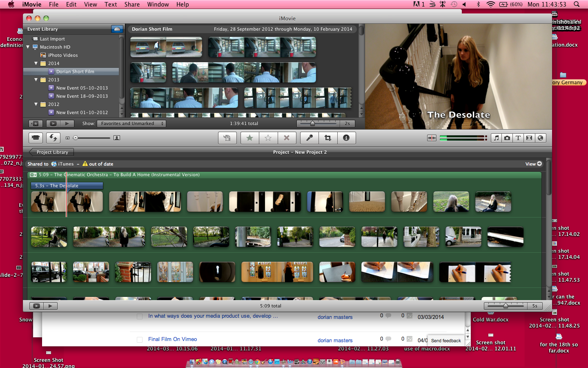This screenshot has width=588, height=368.
Task: Click viewer preview of The Desolate
Action: pos(458,76)
